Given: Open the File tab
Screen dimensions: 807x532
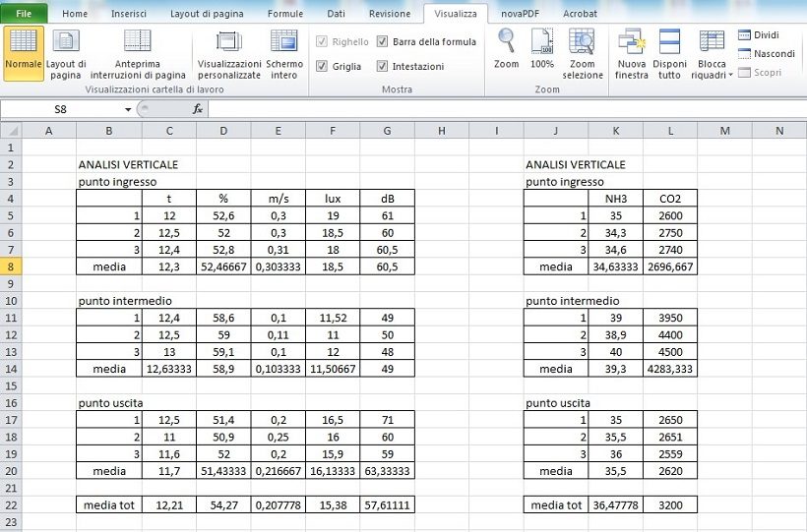Looking at the screenshot, I should [x=24, y=14].
